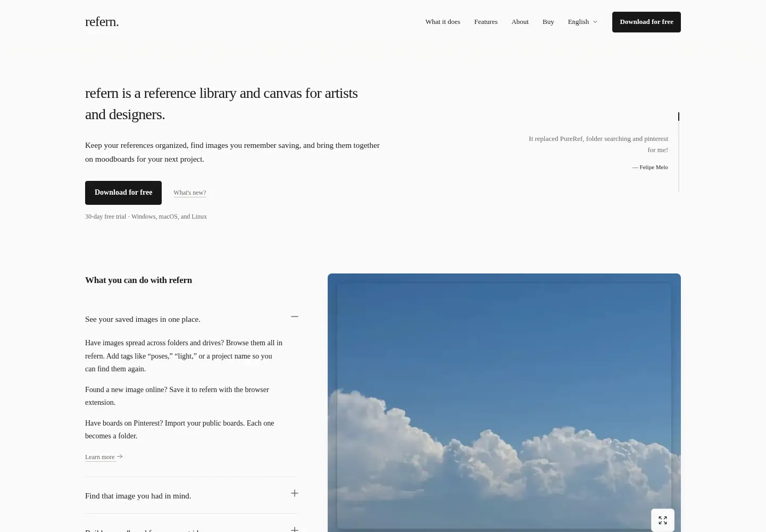This screenshot has height=532, width=766.
Task: Expand Find that image you had in mind
Action: pyautogui.click(x=191, y=495)
